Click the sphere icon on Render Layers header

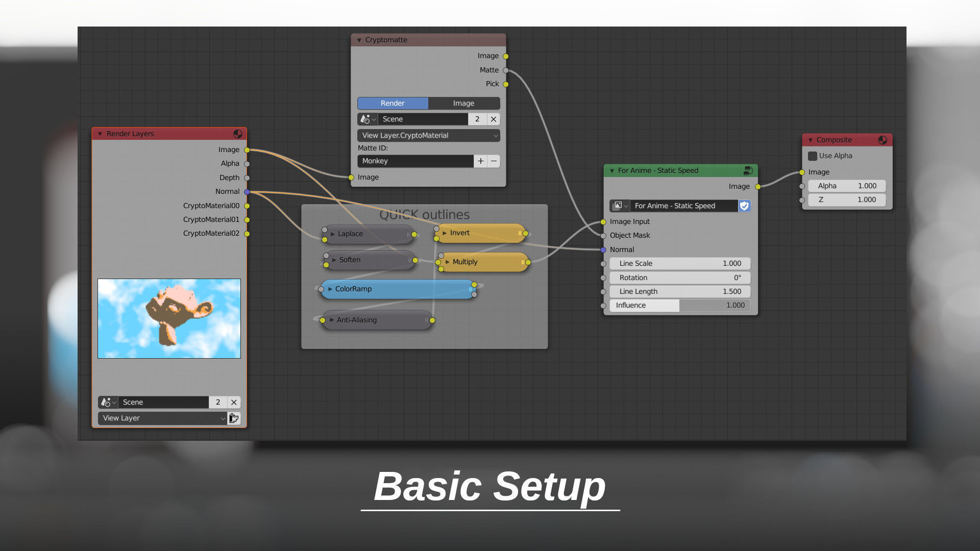pyautogui.click(x=238, y=133)
